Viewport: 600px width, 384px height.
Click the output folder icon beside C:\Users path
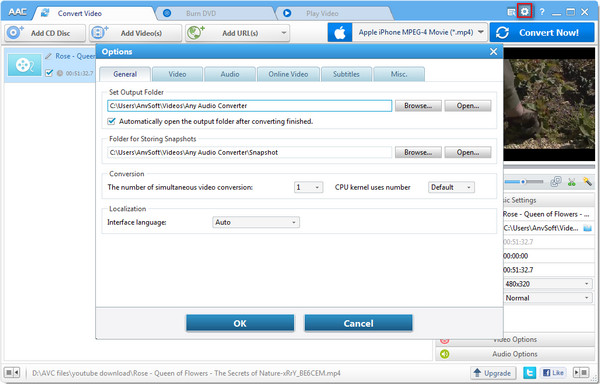click(x=587, y=228)
